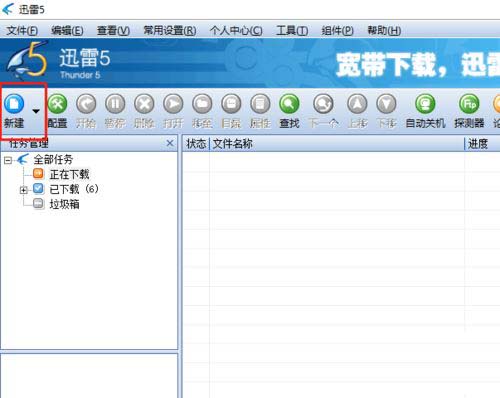
Task: Select 全部任务 in the task tree
Action: [x=53, y=160]
